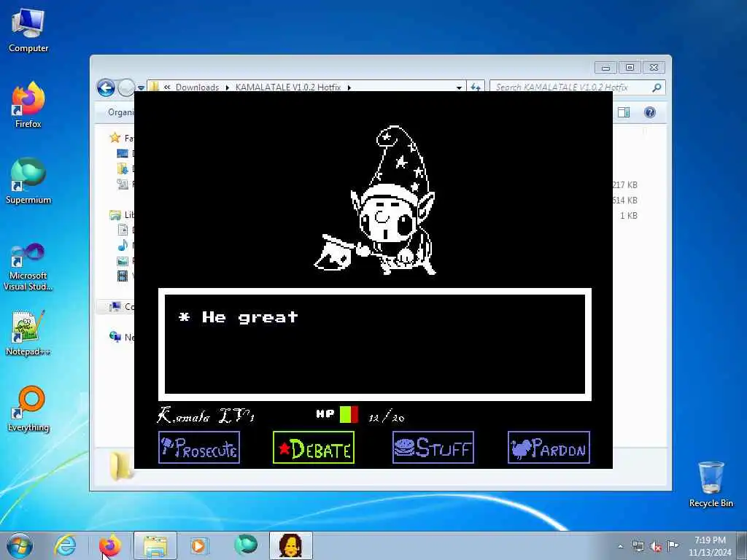Open Microsoft Visual Studio desktop shortcut

[x=28, y=267]
